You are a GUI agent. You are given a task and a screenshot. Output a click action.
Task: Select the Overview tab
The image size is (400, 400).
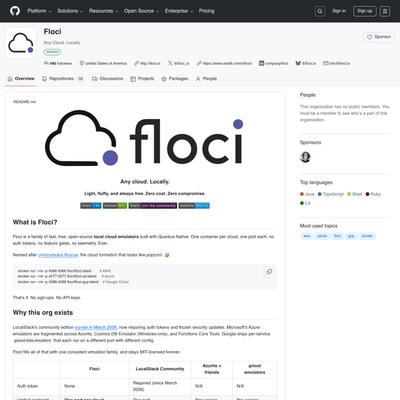pyautogui.click(x=21, y=79)
